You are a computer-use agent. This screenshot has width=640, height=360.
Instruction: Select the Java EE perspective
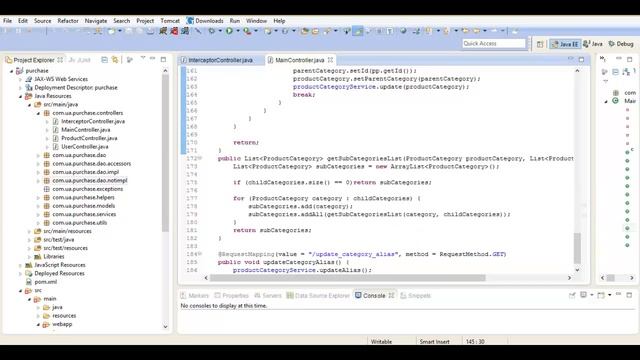point(565,44)
